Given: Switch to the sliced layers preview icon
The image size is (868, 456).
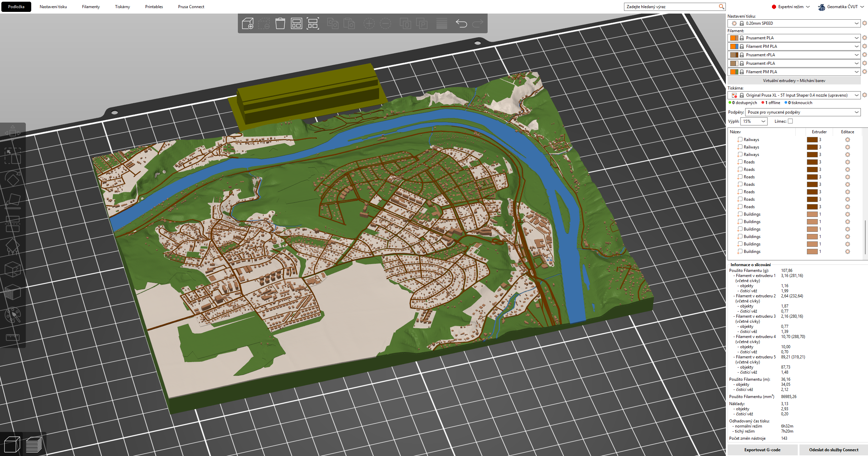Looking at the screenshot, I should pos(34,444).
